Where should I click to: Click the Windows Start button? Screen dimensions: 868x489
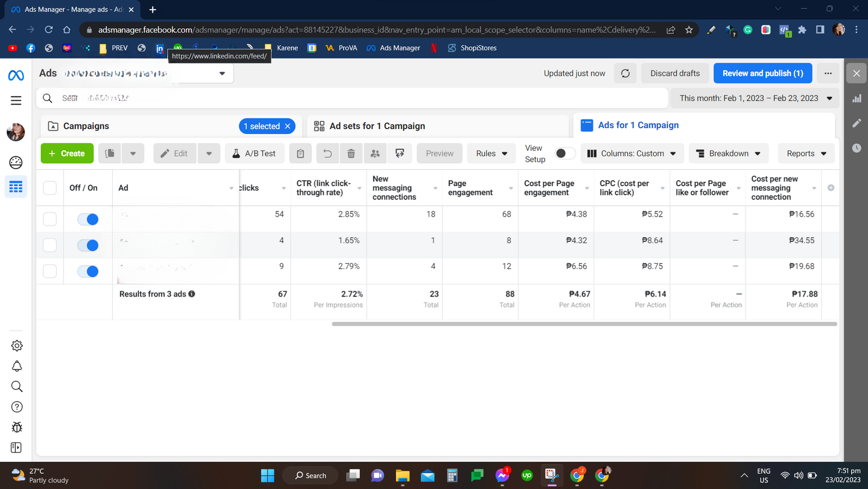pyautogui.click(x=267, y=475)
